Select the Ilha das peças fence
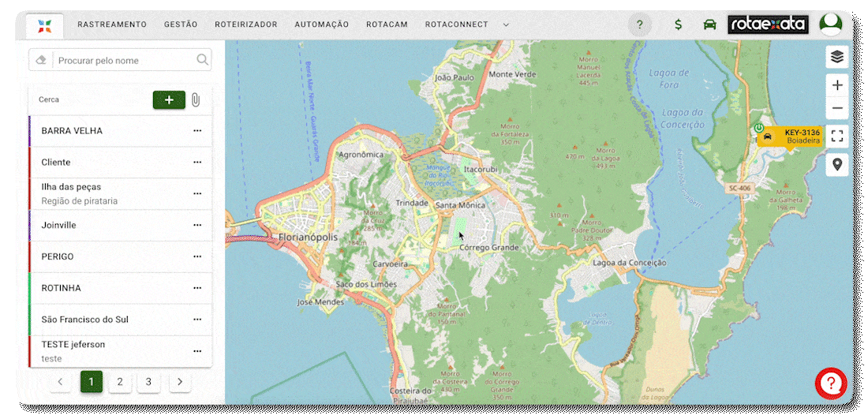 [x=120, y=194]
